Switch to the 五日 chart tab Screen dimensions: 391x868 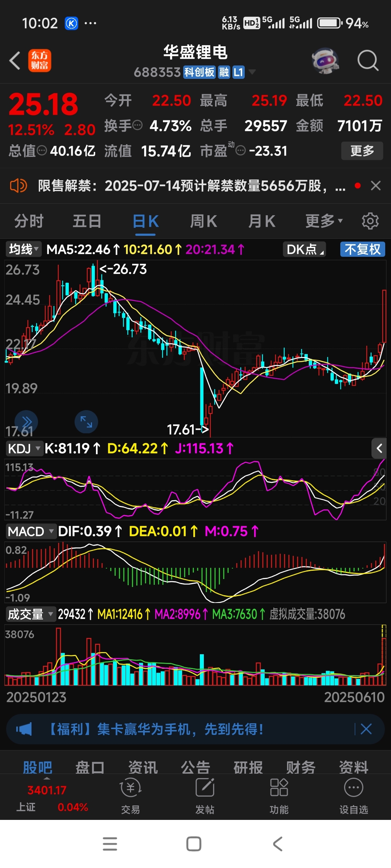(87, 221)
